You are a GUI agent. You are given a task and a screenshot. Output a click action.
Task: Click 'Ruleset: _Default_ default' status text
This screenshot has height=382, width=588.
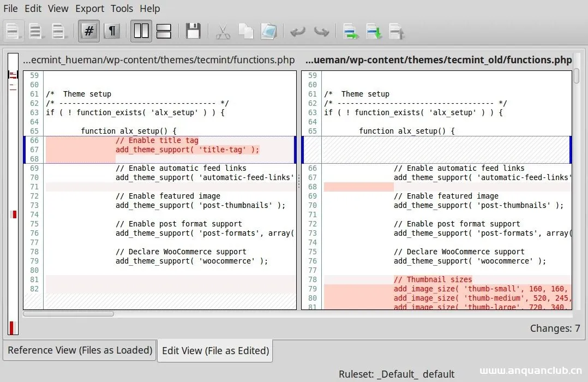397,374
